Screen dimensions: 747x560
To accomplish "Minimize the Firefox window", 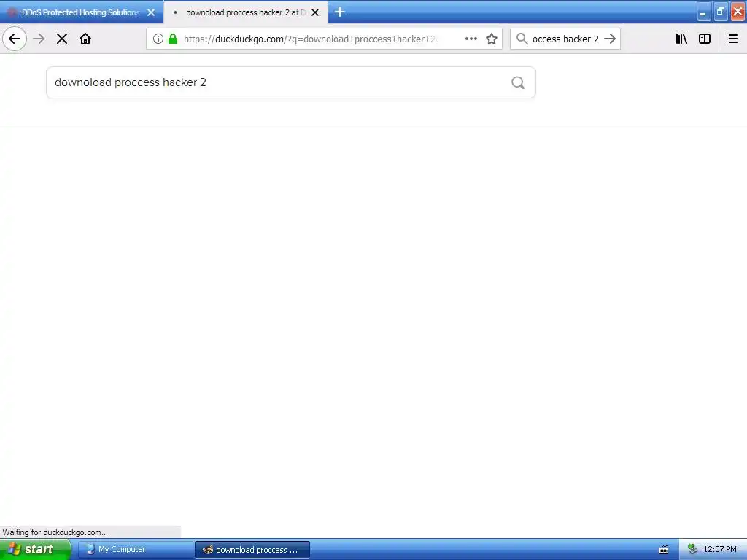I will click(x=704, y=12).
